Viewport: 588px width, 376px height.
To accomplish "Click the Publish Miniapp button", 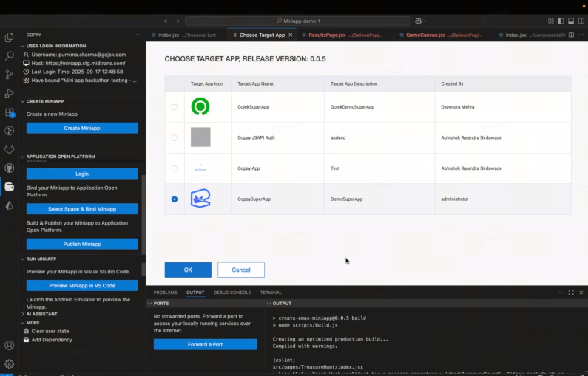I will click(82, 244).
